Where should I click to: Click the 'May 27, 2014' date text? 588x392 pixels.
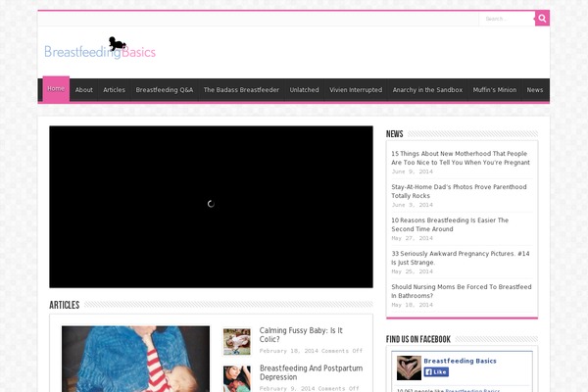(413, 238)
